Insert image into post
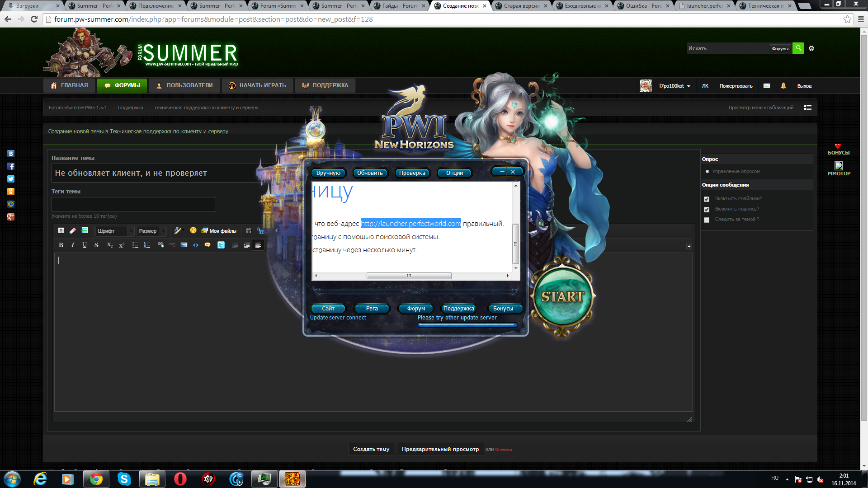Image resolution: width=868 pixels, height=488 pixels. point(184,245)
